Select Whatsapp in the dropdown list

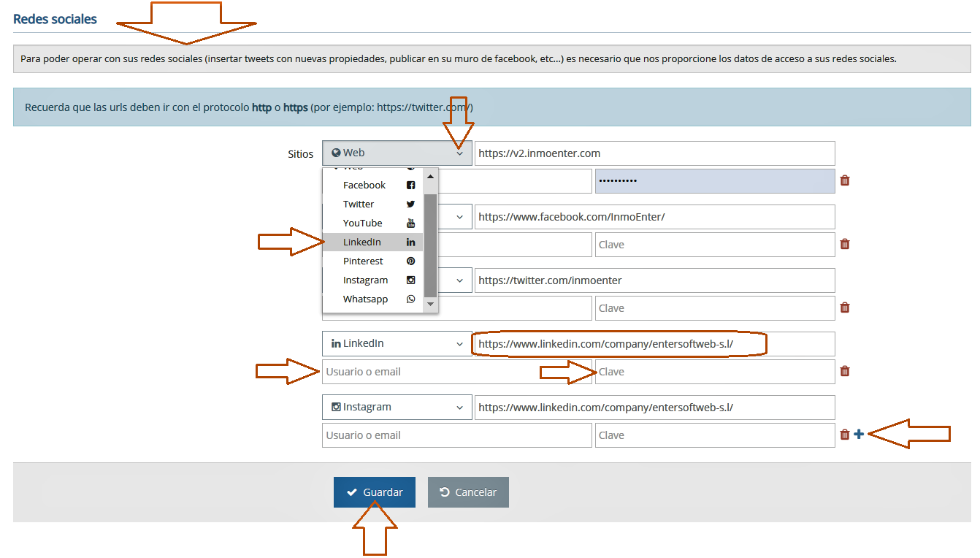[x=372, y=299]
